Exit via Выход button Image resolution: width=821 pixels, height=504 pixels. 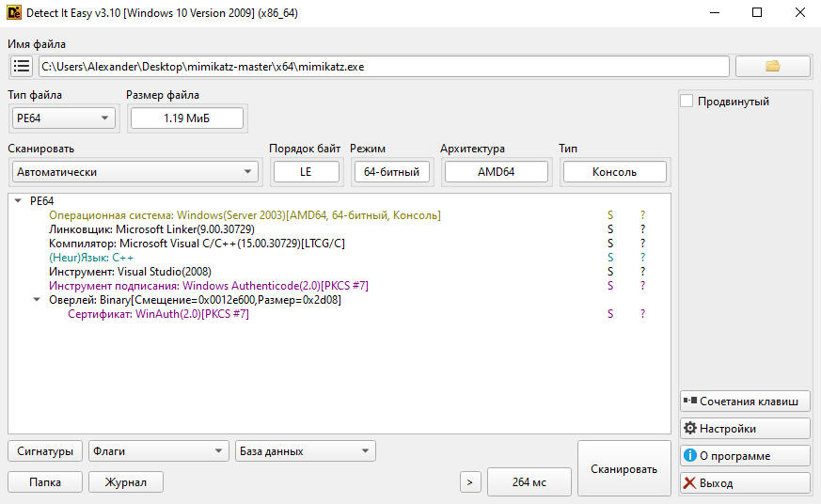(745, 483)
